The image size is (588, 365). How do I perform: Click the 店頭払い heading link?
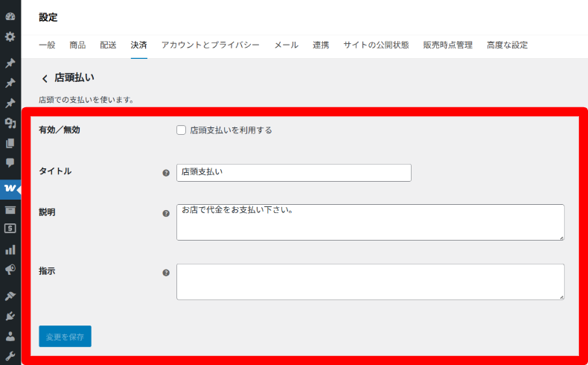click(x=74, y=77)
